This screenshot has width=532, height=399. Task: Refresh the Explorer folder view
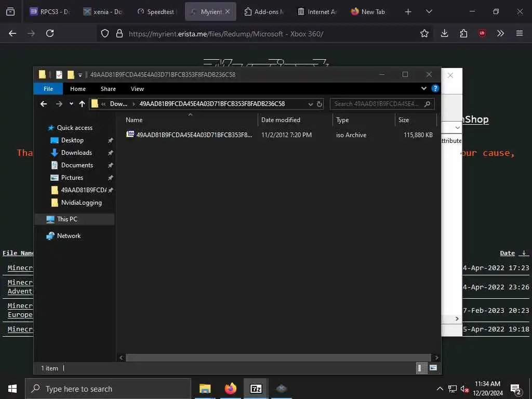[x=320, y=104]
